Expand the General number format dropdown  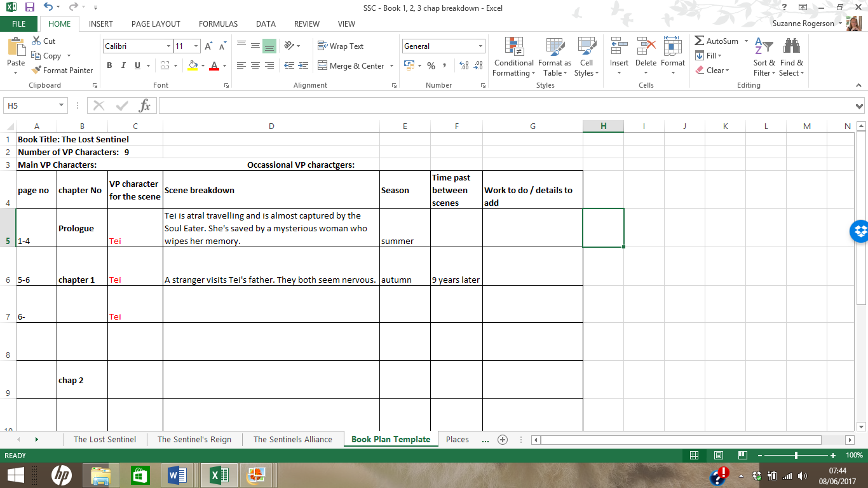(480, 46)
